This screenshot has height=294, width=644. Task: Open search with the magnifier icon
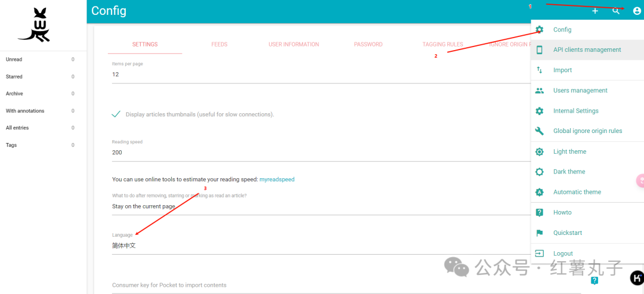[616, 11]
